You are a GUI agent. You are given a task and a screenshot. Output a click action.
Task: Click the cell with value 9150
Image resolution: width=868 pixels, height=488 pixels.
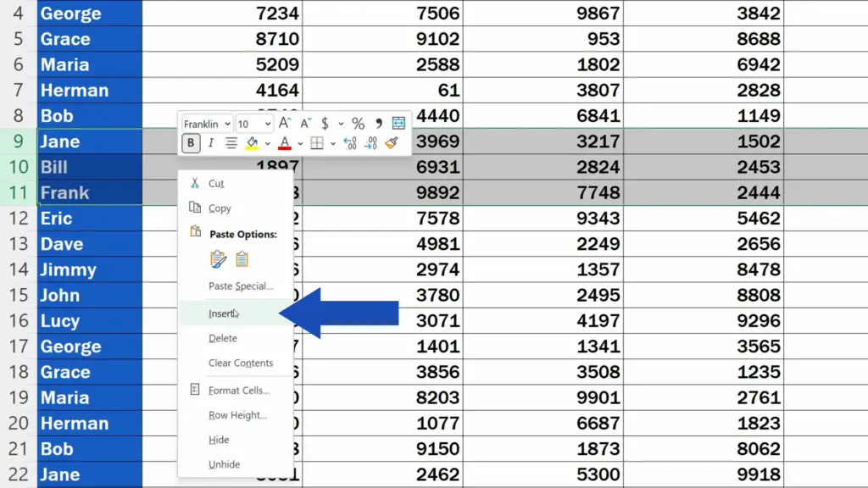pyautogui.click(x=382, y=449)
